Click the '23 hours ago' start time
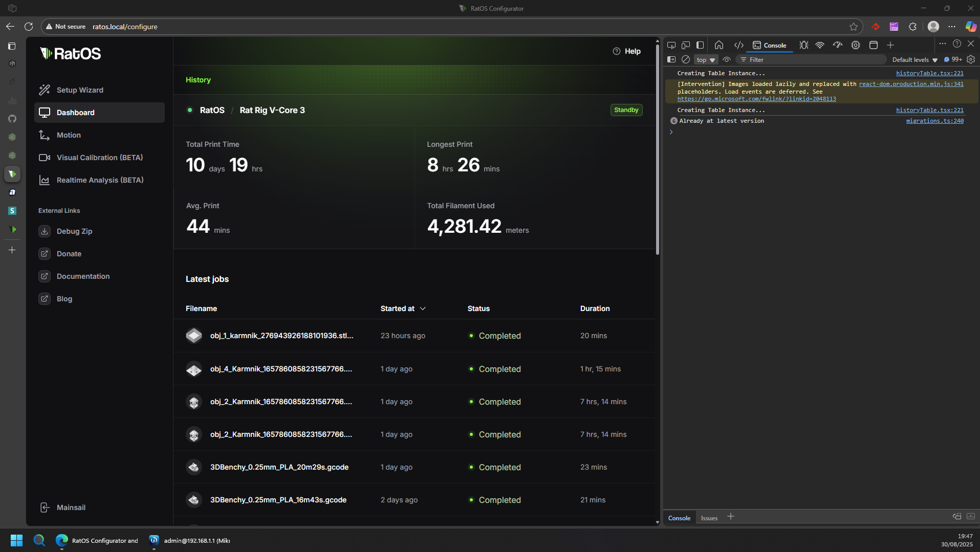980x552 pixels. tap(403, 336)
